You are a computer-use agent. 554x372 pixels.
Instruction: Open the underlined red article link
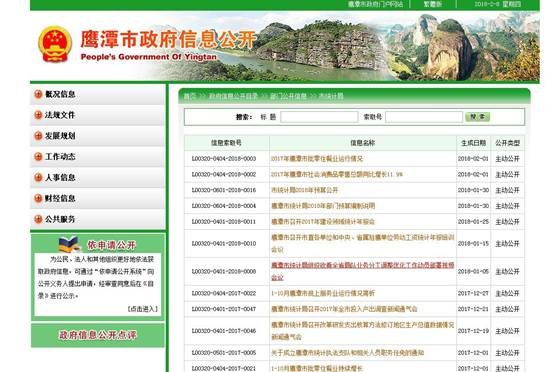(x=363, y=271)
